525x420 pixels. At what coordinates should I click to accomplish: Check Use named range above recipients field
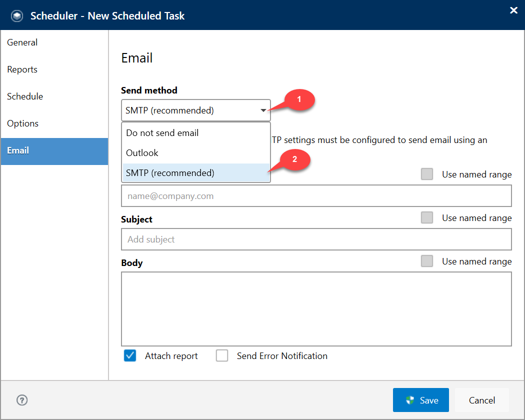tap(427, 174)
